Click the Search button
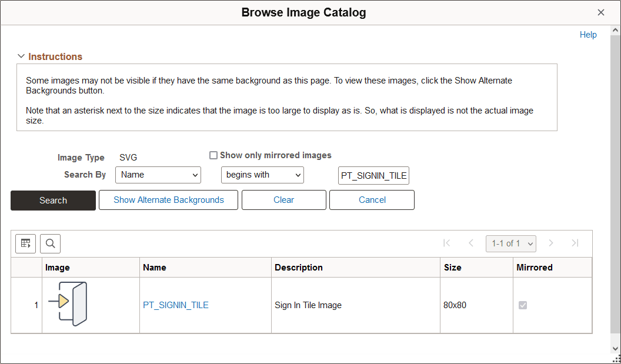Image resolution: width=621 pixels, height=364 pixels. (x=53, y=200)
